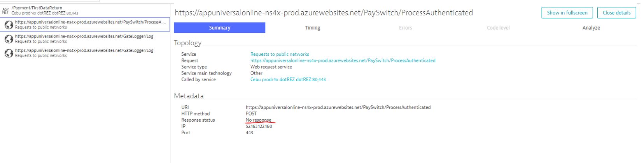Click globe icon of second GateLogger/Log request
Screen dimensions: 644x163
point(9,53)
